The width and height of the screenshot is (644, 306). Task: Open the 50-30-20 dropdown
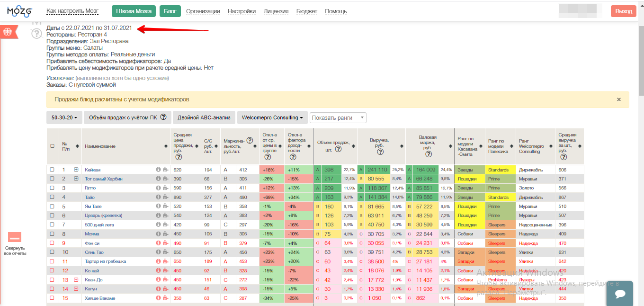[64, 117]
